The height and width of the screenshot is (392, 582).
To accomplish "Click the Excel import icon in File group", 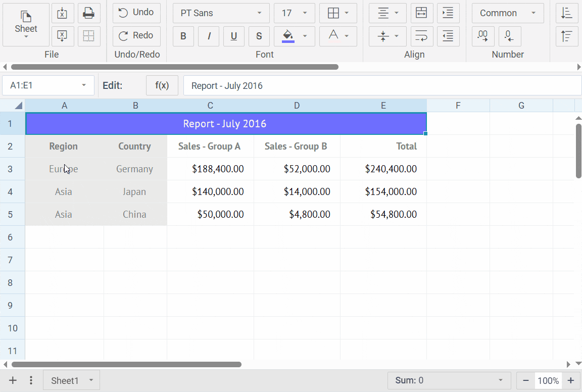I will pos(63,13).
